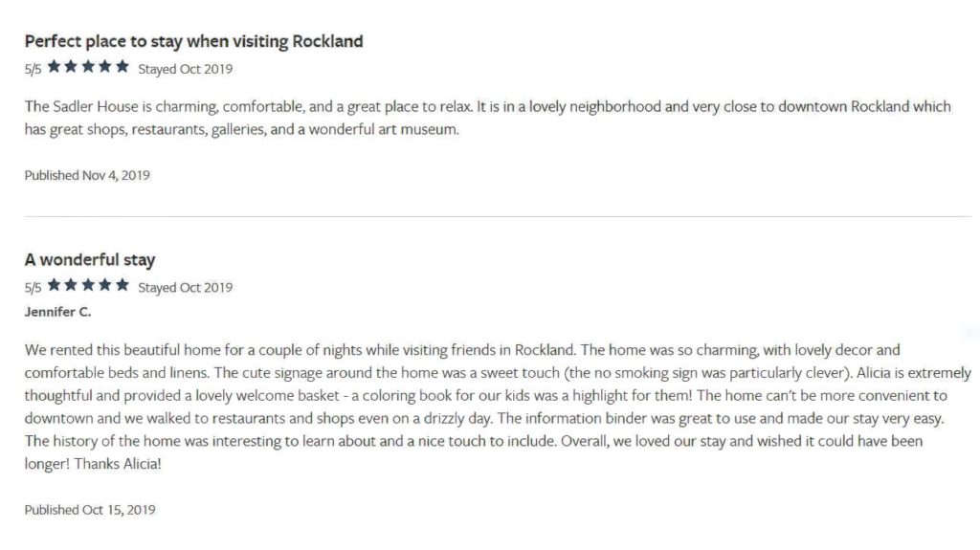980x550 pixels.
Task: Click "Stayed Oct 2019" under "A wonderful stay"
Action: coord(185,288)
